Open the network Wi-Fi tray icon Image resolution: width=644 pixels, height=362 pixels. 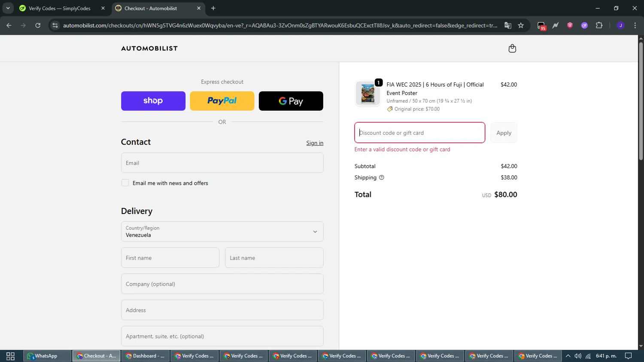pyautogui.click(x=588, y=356)
